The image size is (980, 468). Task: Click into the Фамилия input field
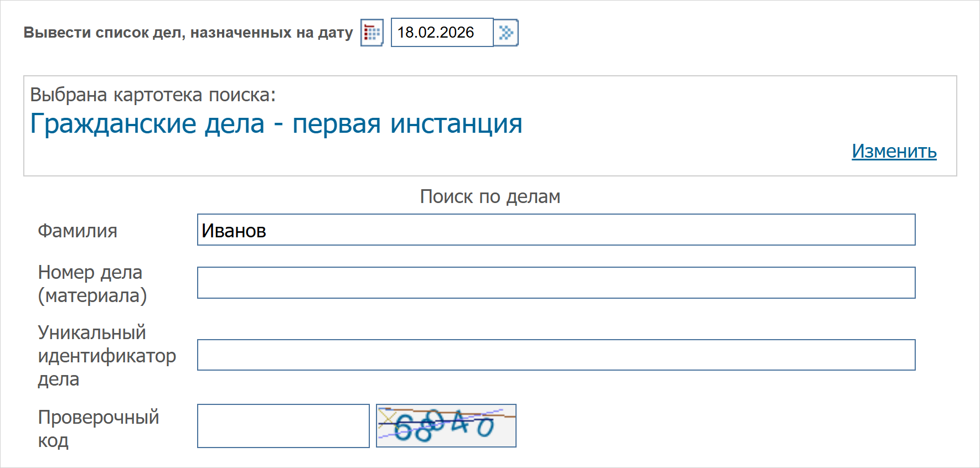click(x=556, y=230)
